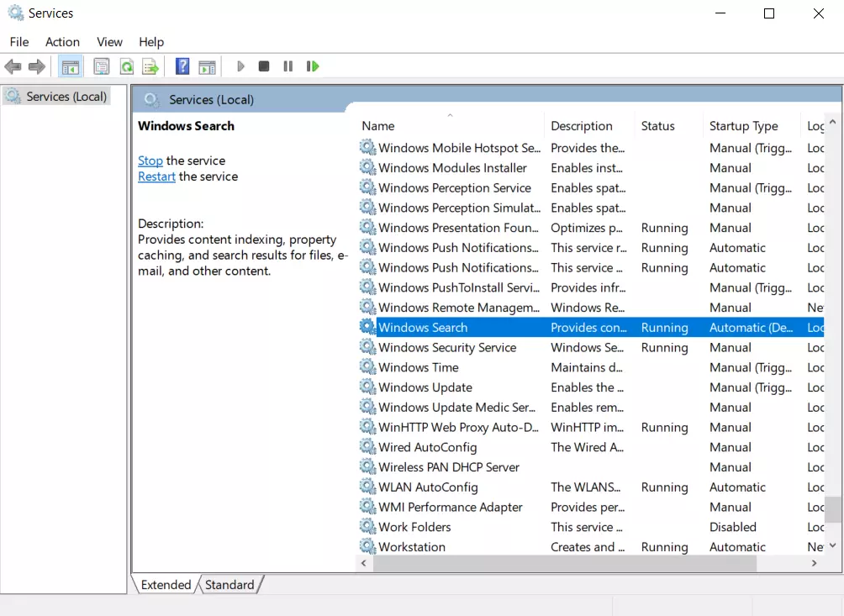This screenshot has height=616, width=844.
Task: Click the gear icon next to Windows Search
Action: point(367,327)
